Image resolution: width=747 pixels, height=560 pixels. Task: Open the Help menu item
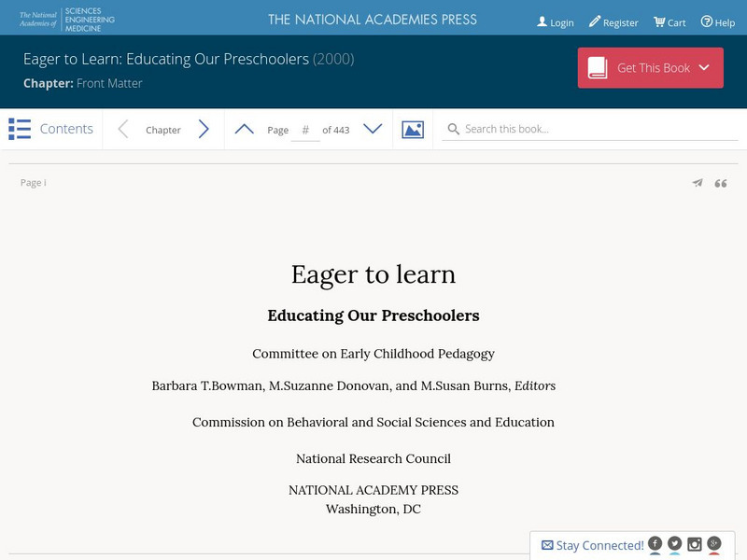click(718, 22)
